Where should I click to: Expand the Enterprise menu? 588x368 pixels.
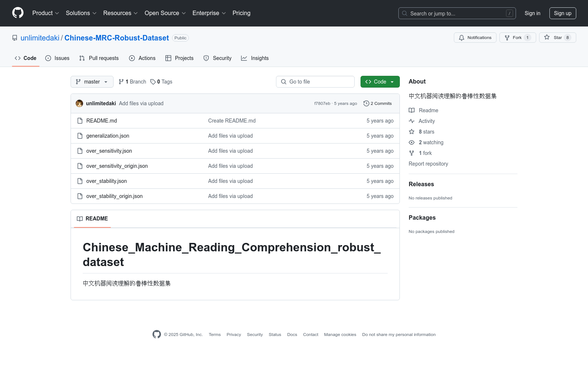tap(209, 13)
